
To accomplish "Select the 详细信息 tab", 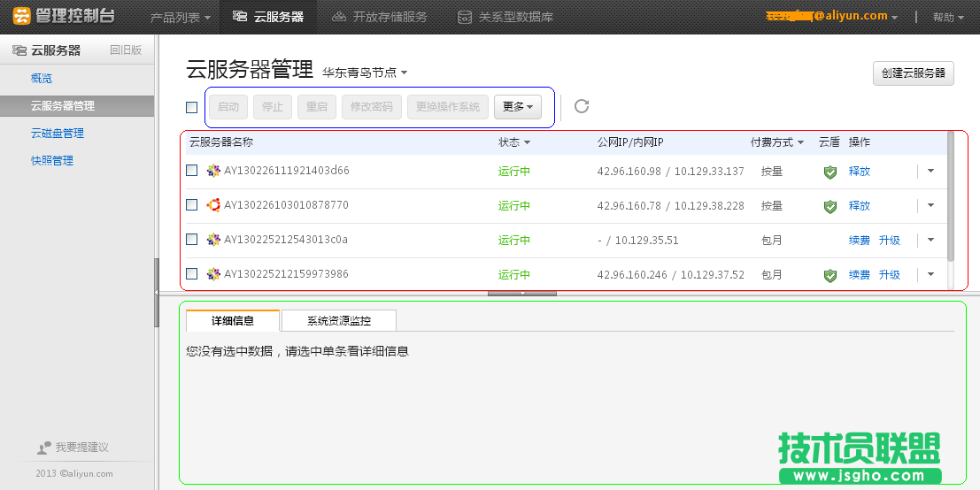I will coord(233,321).
